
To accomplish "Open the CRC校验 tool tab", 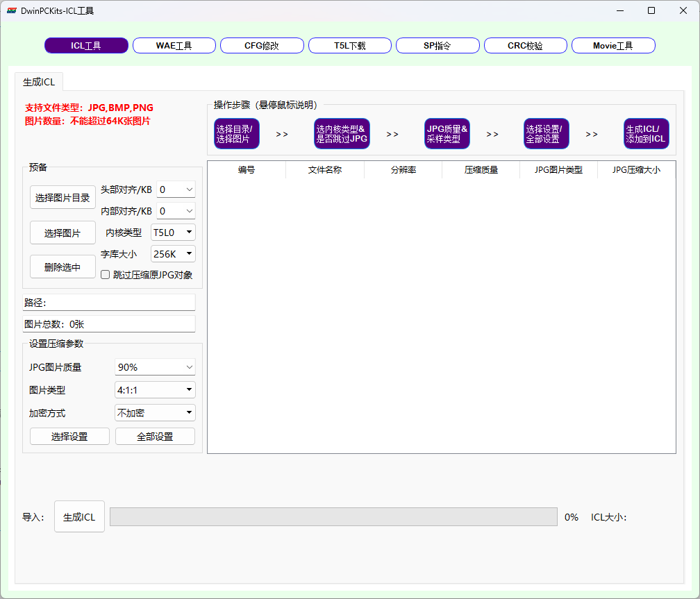I will tap(525, 46).
